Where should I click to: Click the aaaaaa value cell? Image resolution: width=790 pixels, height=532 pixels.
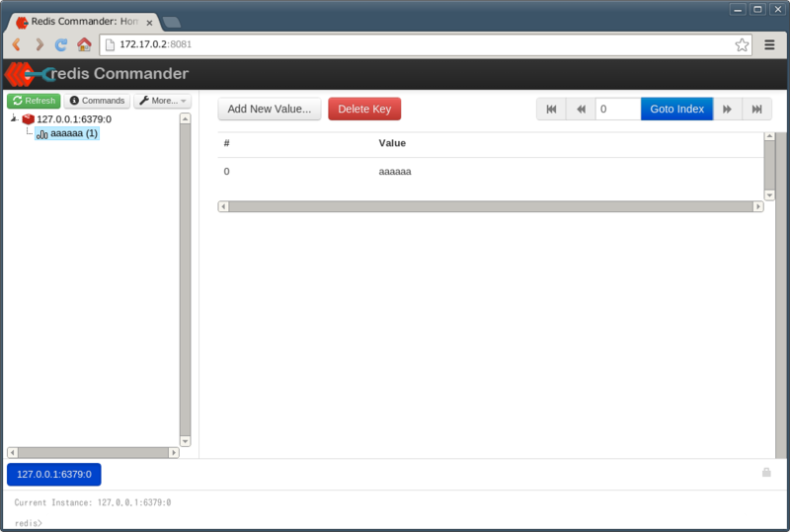click(x=395, y=172)
